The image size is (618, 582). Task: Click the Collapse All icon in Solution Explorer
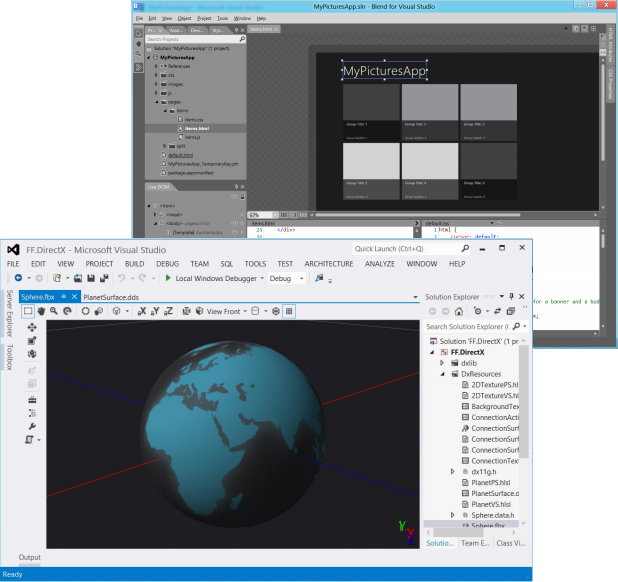(511, 311)
